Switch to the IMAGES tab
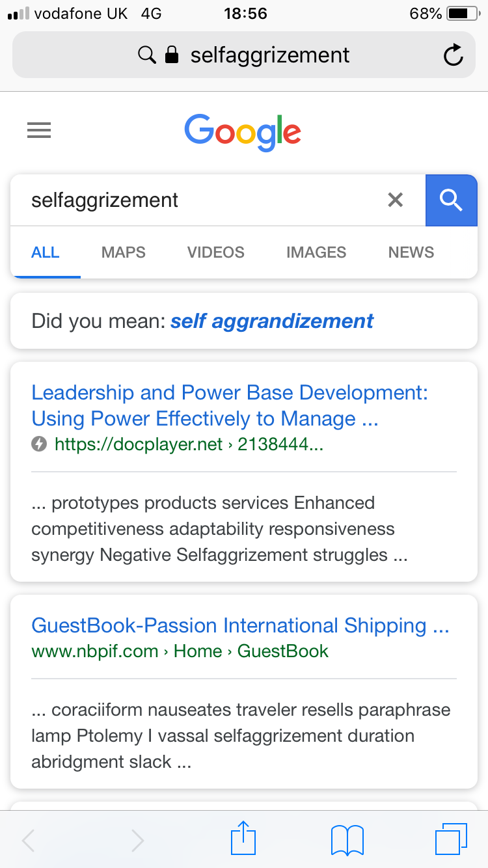The height and width of the screenshot is (868, 488). pos(316,252)
